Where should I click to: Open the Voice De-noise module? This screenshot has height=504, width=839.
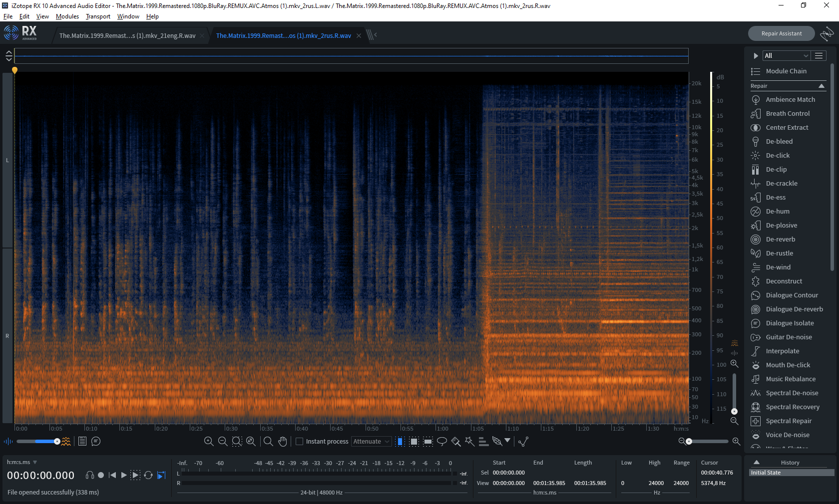coord(788,435)
